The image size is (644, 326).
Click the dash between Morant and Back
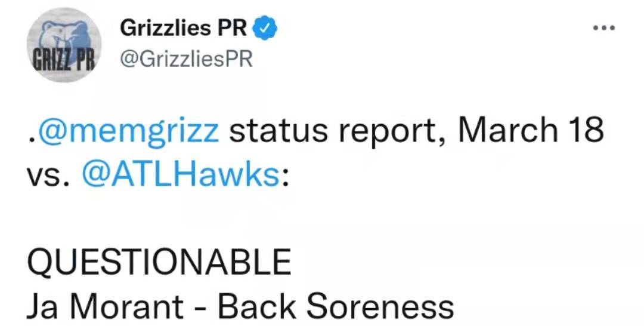(x=200, y=308)
